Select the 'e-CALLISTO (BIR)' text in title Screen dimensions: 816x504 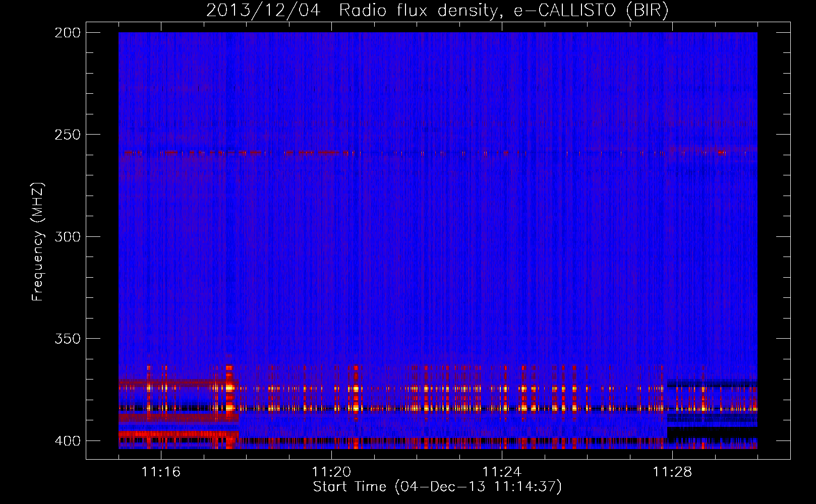click(591, 11)
